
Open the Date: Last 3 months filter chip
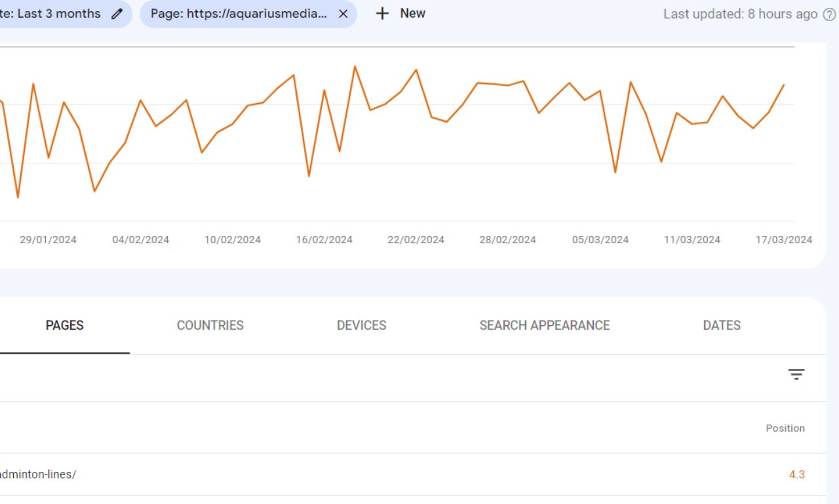pos(52,13)
